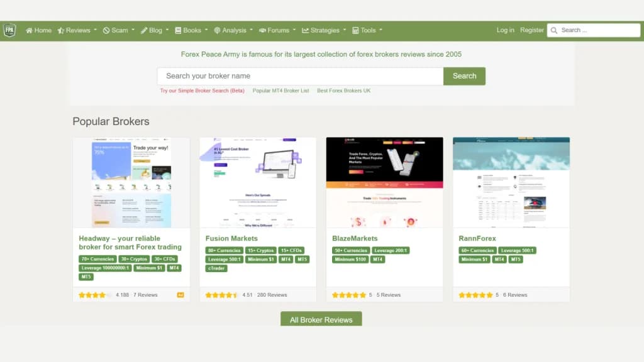
Task: Click the Forums handshake icon
Action: pos(262,30)
